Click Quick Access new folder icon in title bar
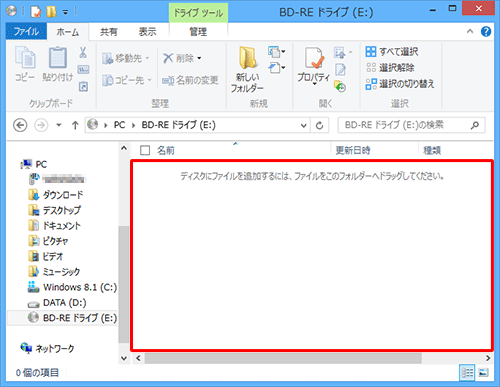The width and height of the screenshot is (500, 387). click(x=51, y=12)
